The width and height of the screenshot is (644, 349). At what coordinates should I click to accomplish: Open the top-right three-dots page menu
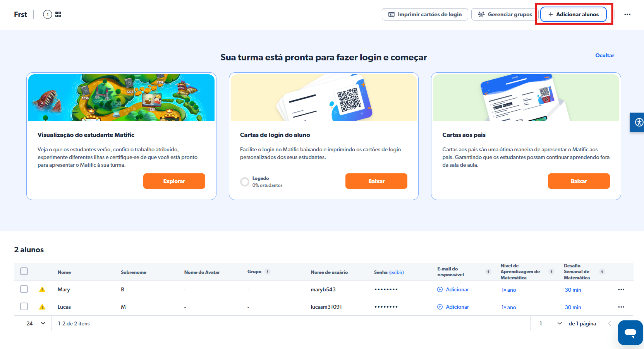627,14
